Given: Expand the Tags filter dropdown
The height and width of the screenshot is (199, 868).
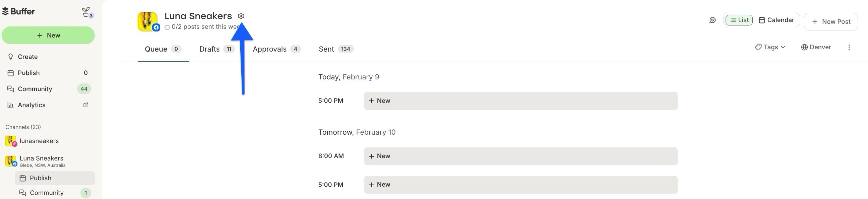Looking at the screenshot, I should tap(770, 47).
